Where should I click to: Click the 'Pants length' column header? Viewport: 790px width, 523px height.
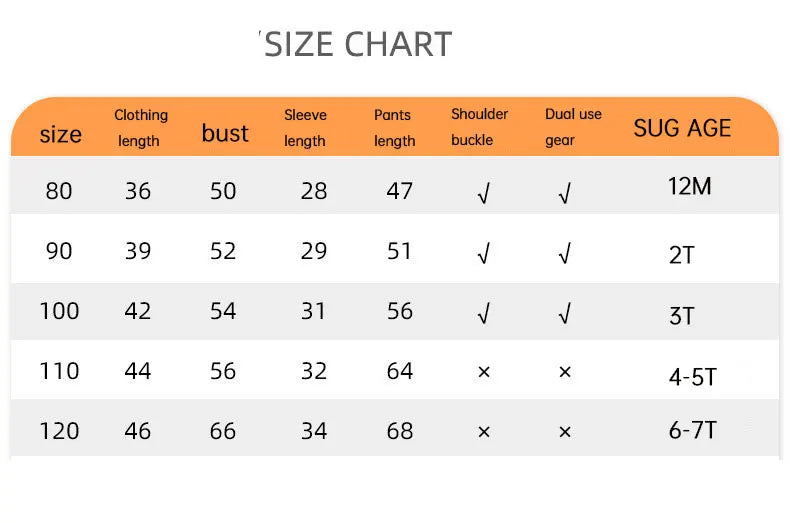(394, 128)
